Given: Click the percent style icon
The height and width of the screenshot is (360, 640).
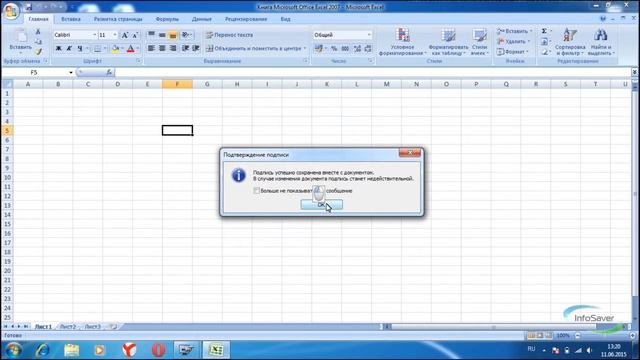Looking at the screenshot, I should click(334, 49).
